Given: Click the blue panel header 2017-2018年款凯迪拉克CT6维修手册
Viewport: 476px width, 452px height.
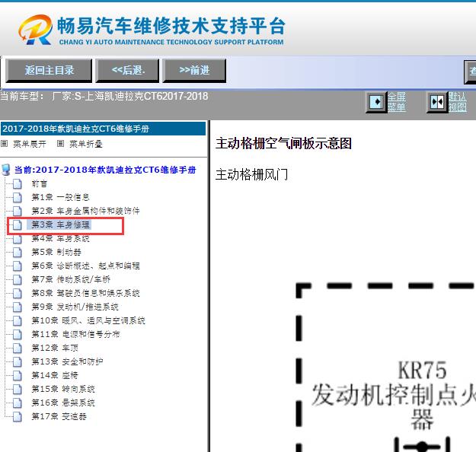Looking at the screenshot, I should point(104,129).
